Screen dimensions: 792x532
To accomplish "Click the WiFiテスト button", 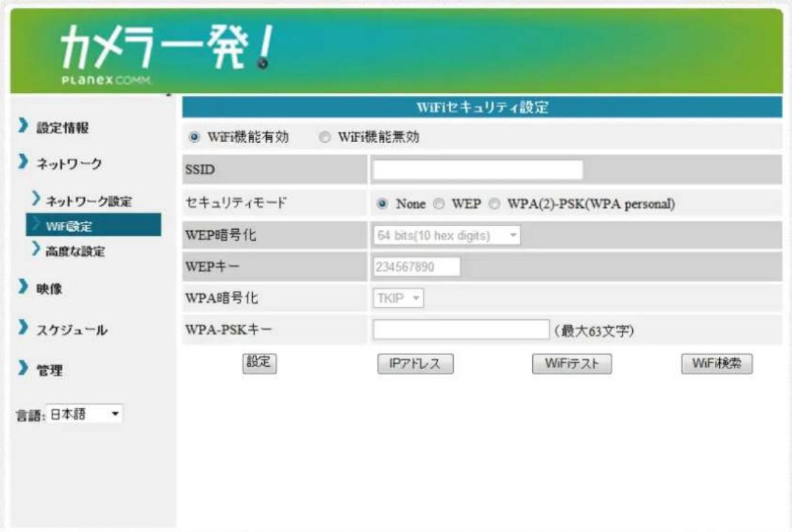I will pos(572,363).
